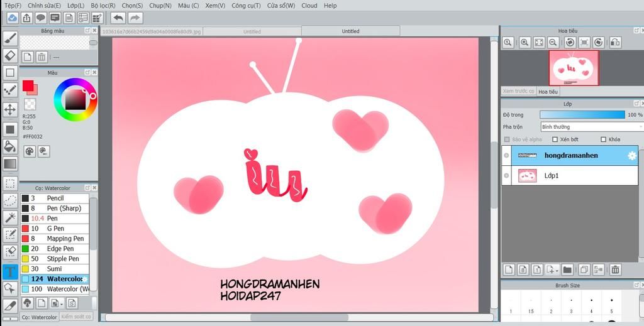Open gear settings of hongdramanhen layer
This screenshot has height=326, width=644.
[x=631, y=155]
